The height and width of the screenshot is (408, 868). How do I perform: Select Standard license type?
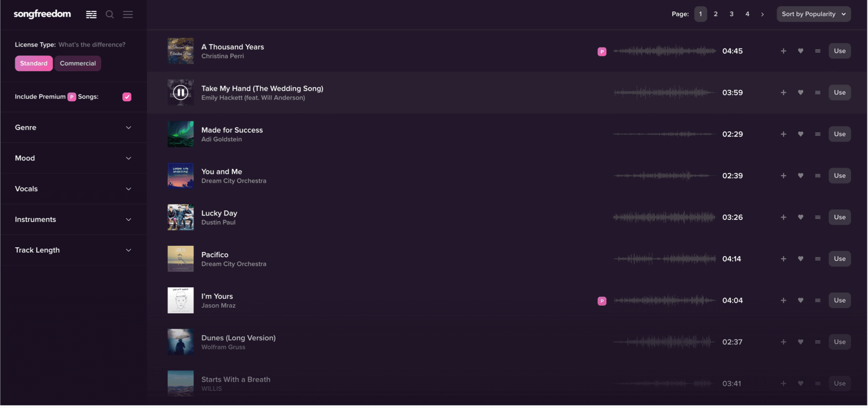point(34,64)
